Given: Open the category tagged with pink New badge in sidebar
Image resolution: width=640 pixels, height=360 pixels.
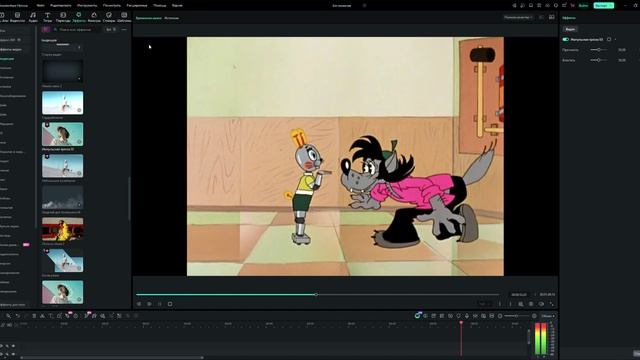Looking at the screenshot, I should (x=15, y=245).
